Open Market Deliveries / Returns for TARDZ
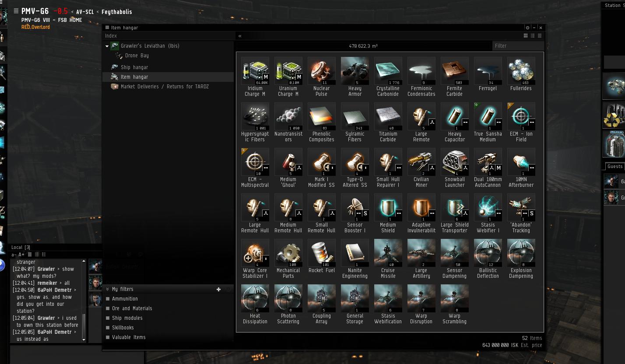Screen dimensions: 625x364 tap(165, 87)
